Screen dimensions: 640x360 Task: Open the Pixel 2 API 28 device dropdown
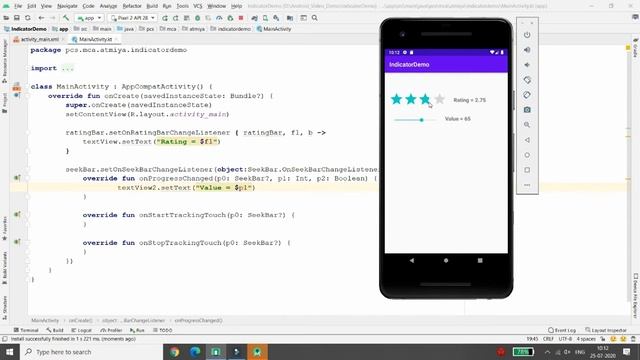133,18
